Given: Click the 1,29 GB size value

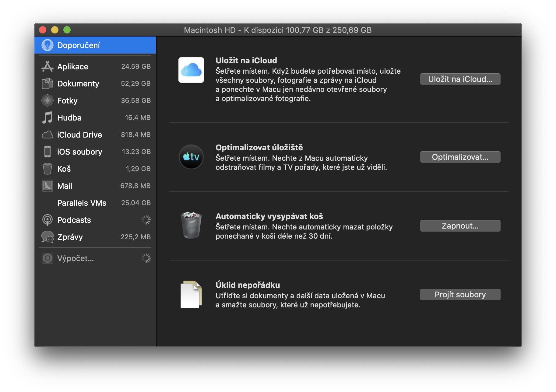Looking at the screenshot, I should 138,169.
